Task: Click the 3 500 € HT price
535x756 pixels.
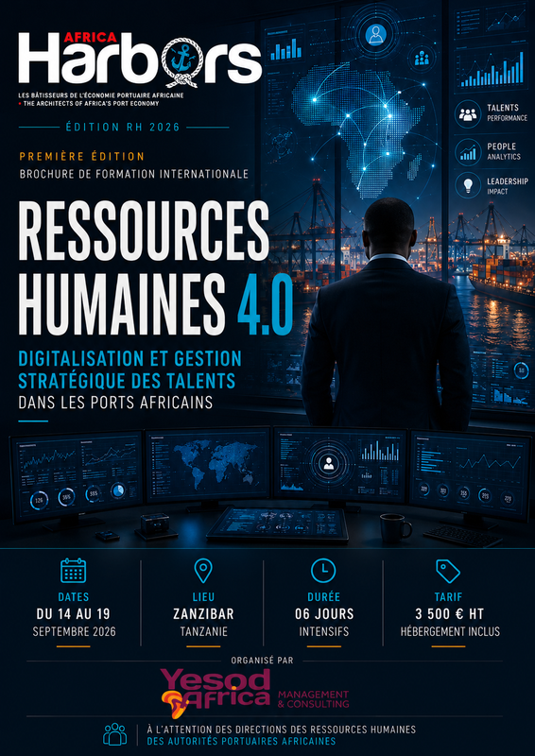Action: (449, 613)
